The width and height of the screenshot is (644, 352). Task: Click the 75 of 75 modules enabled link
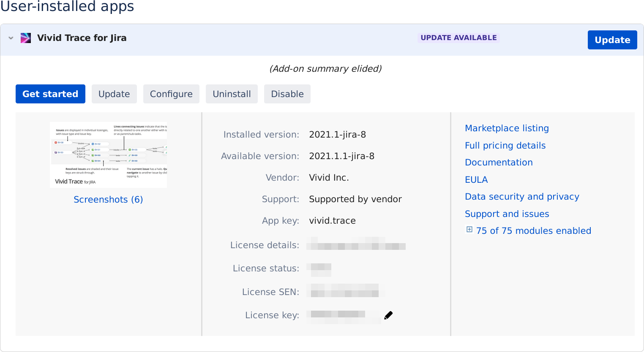click(533, 230)
